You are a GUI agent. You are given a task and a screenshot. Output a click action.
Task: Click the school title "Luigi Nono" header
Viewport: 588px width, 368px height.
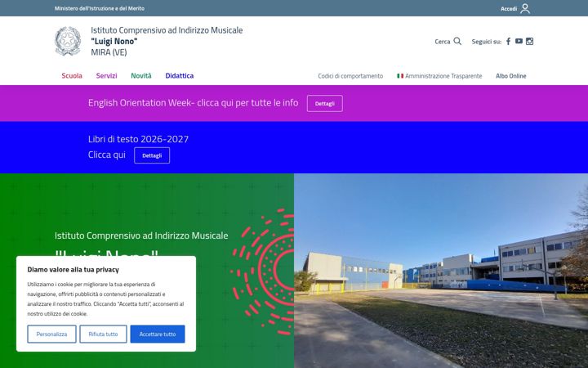114,42
